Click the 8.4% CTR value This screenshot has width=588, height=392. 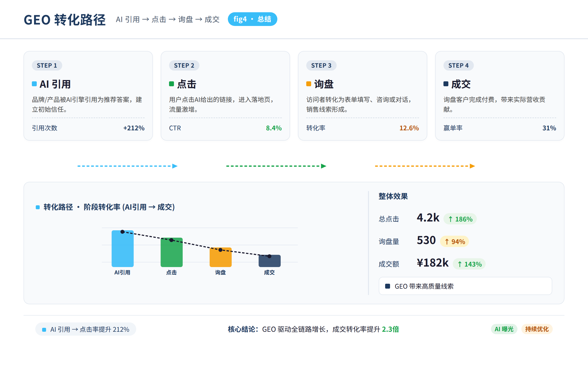click(x=274, y=128)
